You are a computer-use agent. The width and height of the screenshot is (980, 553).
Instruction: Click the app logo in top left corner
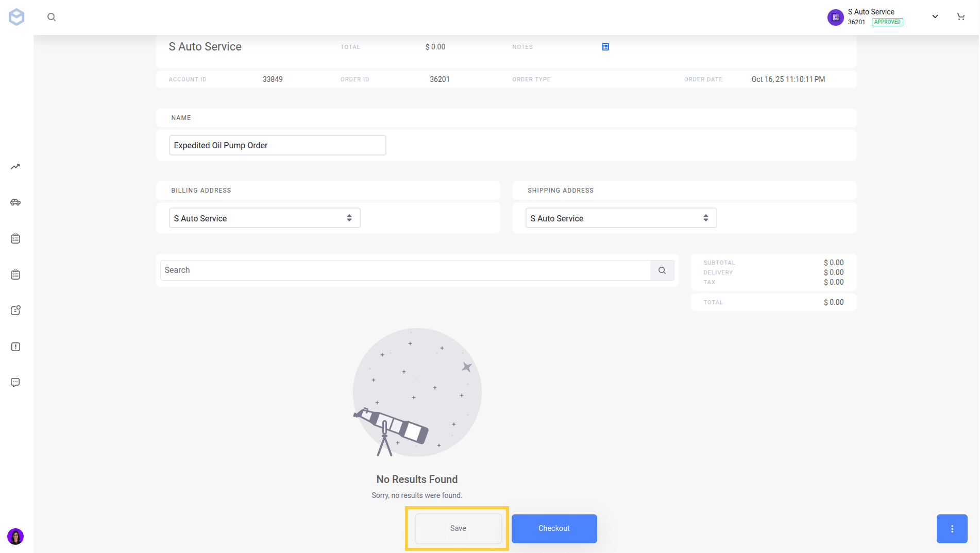pos(16,16)
